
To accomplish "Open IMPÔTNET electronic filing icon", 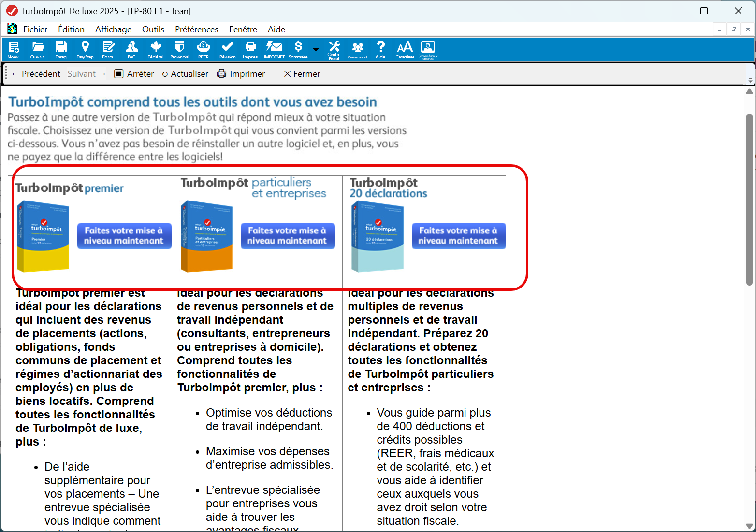I will tap(274, 49).
